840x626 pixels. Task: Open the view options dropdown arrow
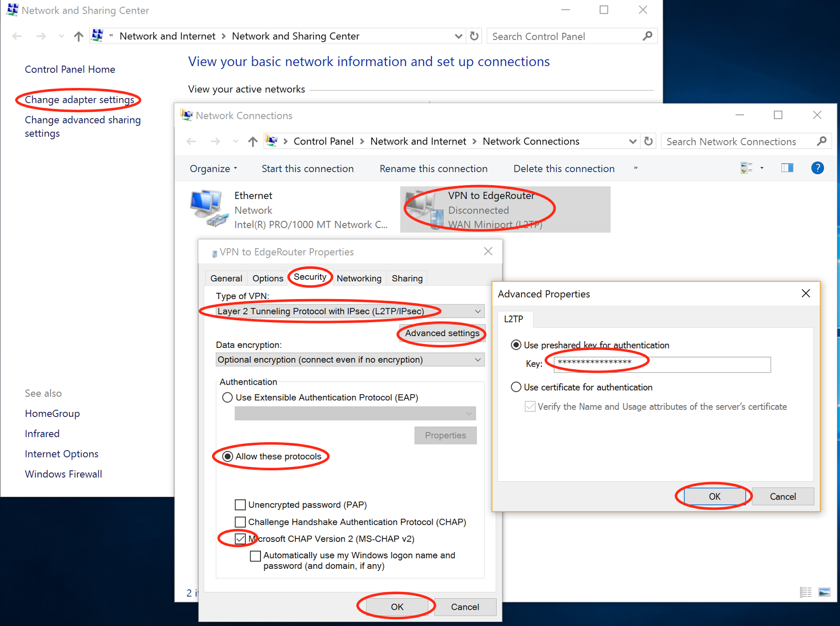[762, 168]
